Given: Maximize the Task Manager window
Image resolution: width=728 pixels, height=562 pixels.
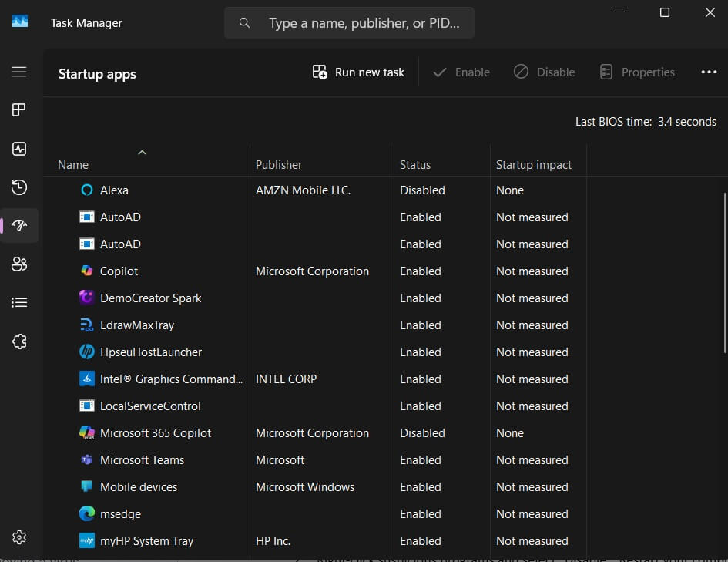Looking at the screenshot, I should tap(664, 12).
